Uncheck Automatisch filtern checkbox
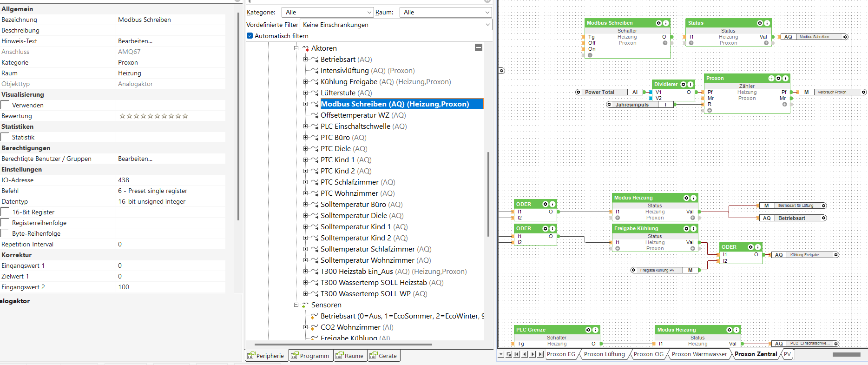The height and width of the screenshot is (365, 868). click(250, 36)
